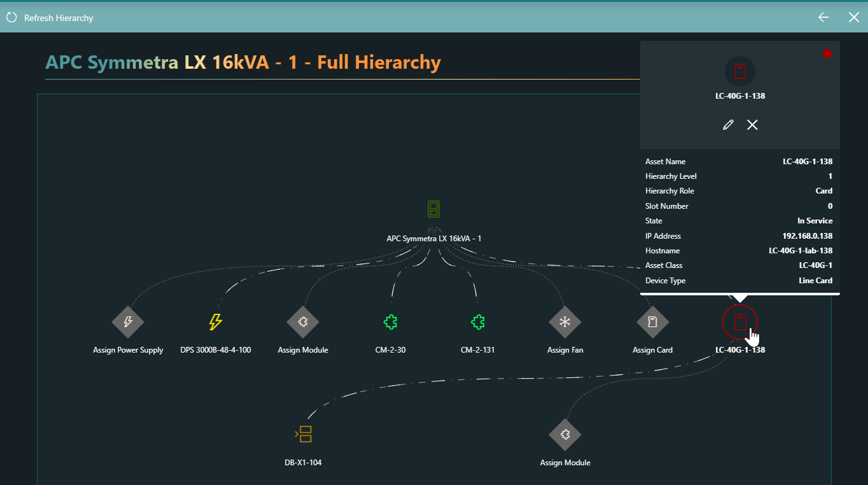Click the APC Symmetra LX 16kVA - 1 label
Image resolution: width=868 pixels, height=485 pixels.
coord(433,239)
